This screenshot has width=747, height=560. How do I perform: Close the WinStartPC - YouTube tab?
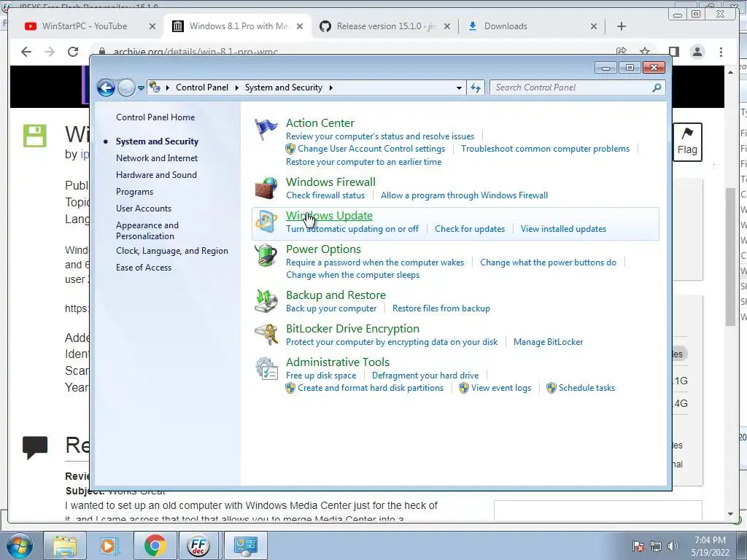[152, 26]
